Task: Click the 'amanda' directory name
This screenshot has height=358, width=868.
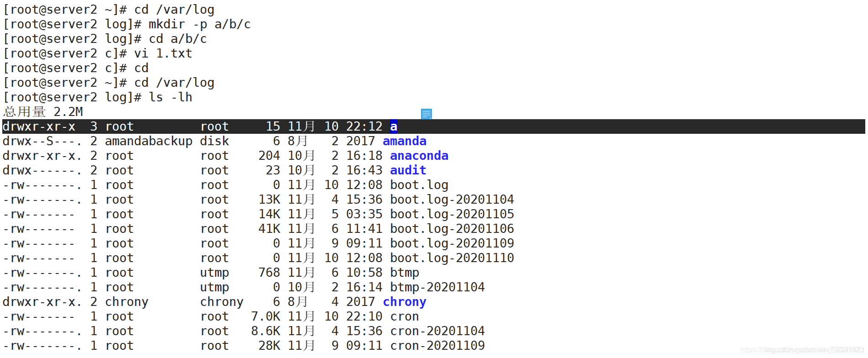Action: click(x=405, y=141)
